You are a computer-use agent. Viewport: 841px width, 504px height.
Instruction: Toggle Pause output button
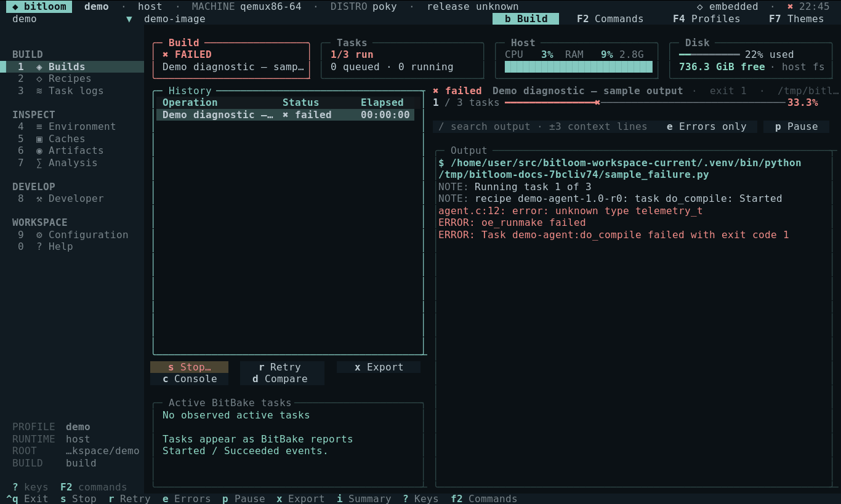796,127
